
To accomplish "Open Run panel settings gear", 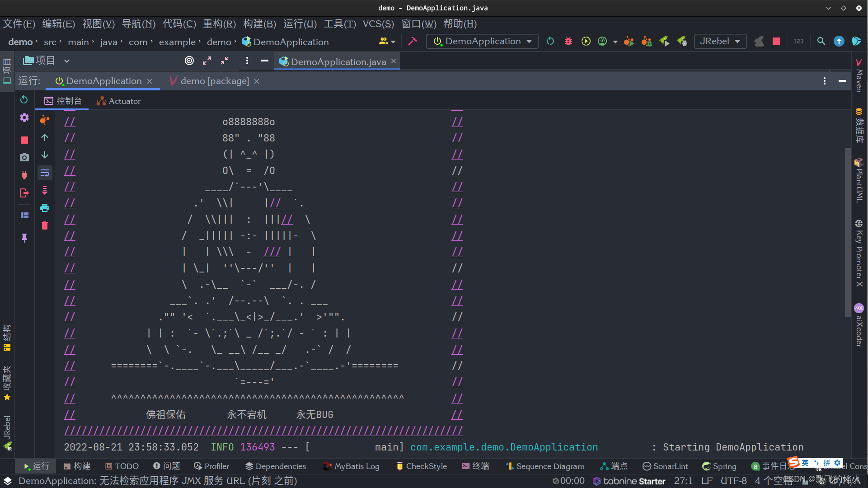I will (24, 117).
